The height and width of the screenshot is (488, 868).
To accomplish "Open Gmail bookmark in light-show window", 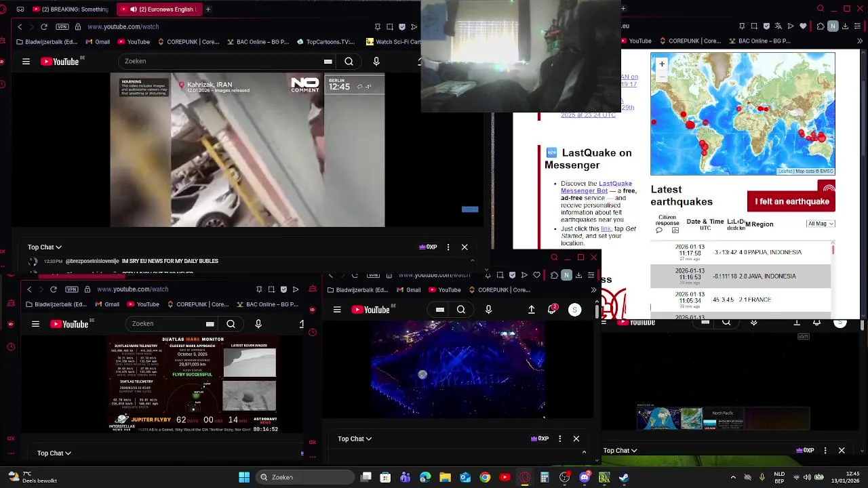I will [x=408, y=290].
